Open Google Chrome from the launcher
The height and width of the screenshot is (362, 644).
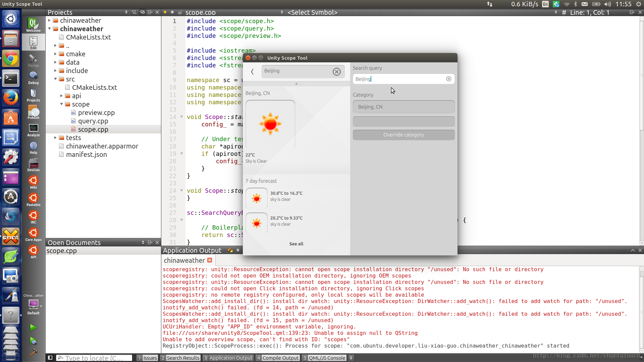point(11,59)
